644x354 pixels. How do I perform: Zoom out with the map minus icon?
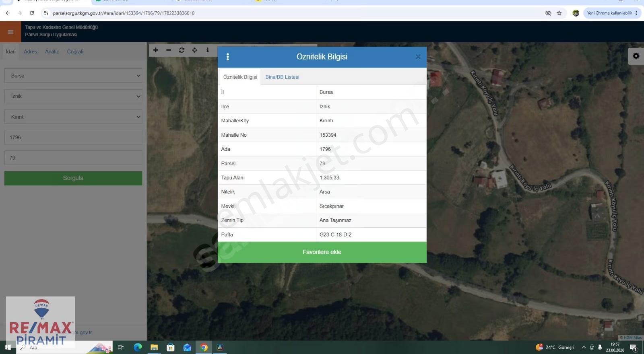[169, 50]
